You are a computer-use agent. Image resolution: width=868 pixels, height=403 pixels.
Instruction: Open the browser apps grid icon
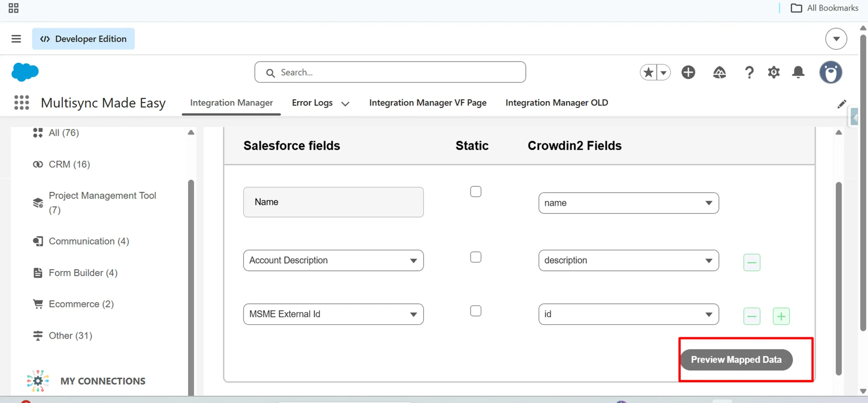(x=14, y=8)
